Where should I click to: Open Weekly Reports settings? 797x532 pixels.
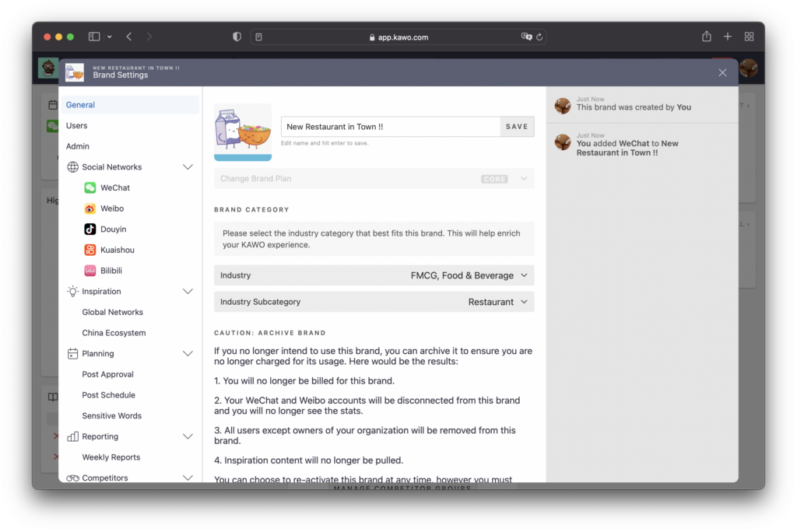111,457
